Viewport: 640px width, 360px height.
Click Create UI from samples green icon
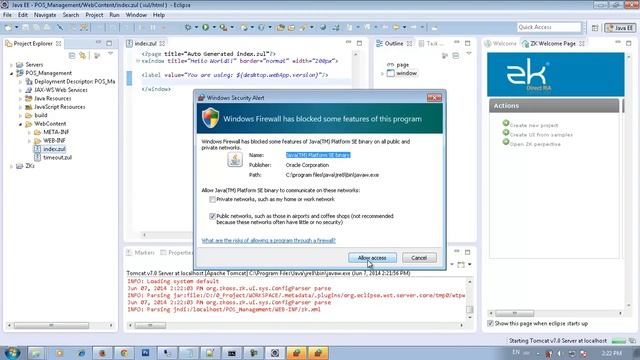pos(506,132)
